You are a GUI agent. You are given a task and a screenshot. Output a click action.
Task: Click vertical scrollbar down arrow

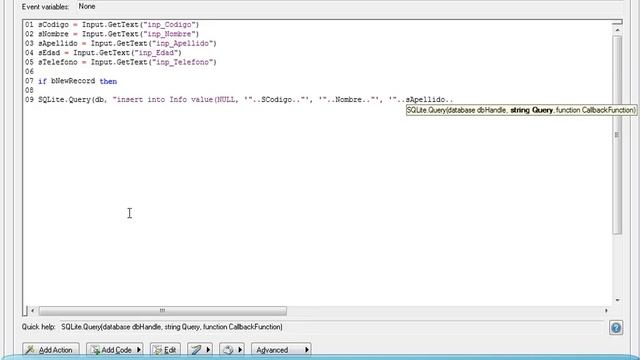tap(617, 300)
